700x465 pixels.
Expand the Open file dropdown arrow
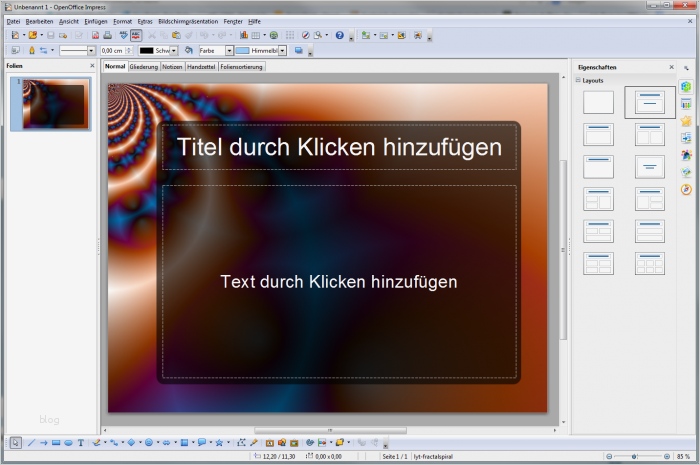(42, 35)
